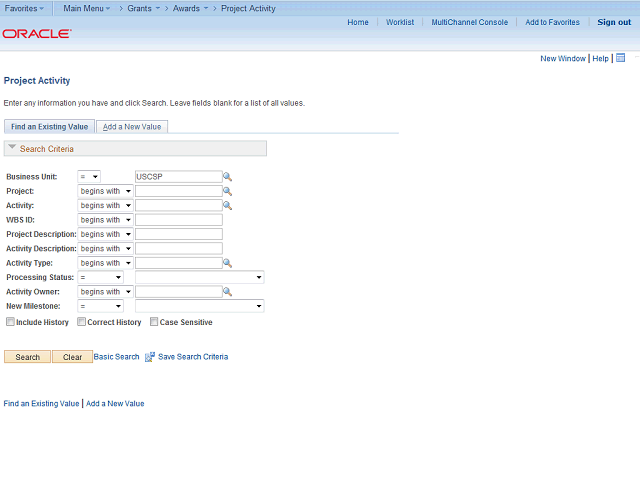Open lookup magnifier for Activity Type
640x480 pixels.
point(227,263)
